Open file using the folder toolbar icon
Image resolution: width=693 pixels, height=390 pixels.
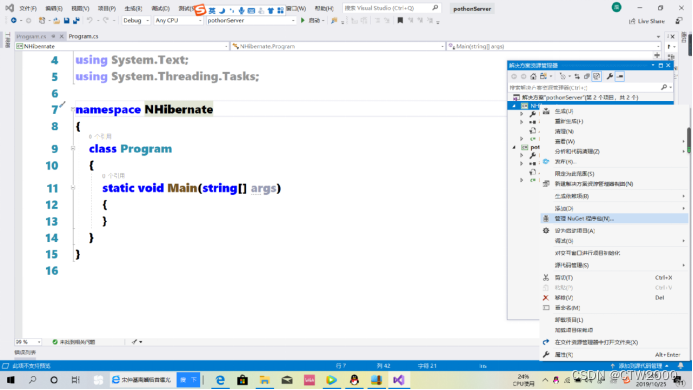tap(56, 21)
